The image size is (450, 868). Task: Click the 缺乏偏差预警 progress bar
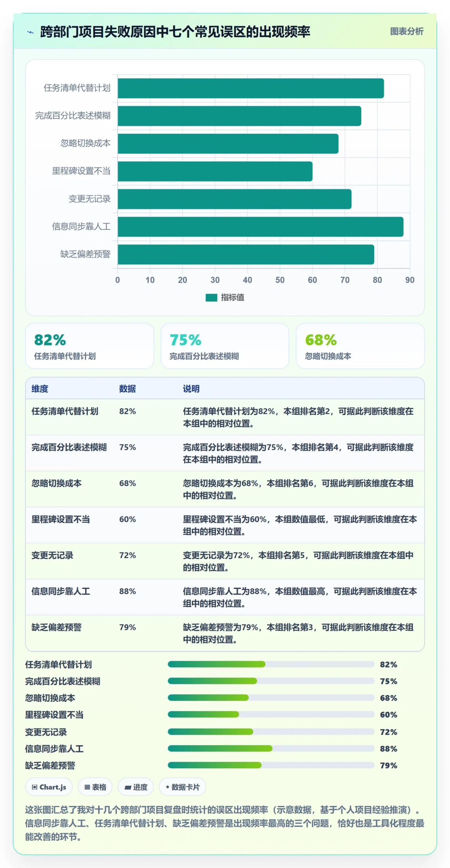click(x=271, y=765)
